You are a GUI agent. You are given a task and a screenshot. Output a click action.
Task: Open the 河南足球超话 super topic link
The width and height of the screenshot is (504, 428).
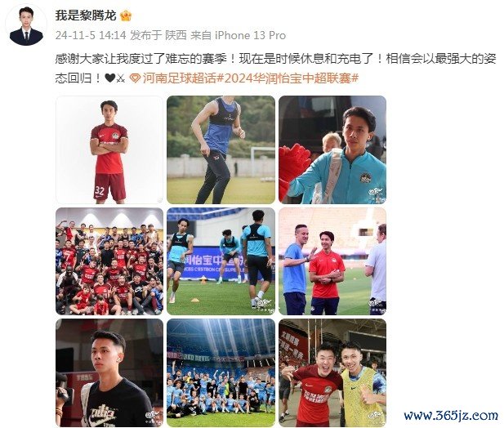180,78
